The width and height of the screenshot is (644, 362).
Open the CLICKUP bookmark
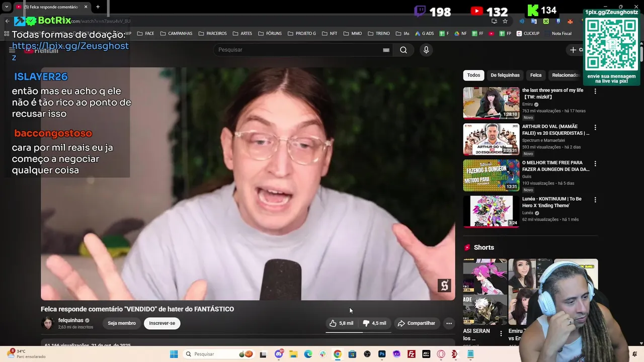[x=527, y=34]
